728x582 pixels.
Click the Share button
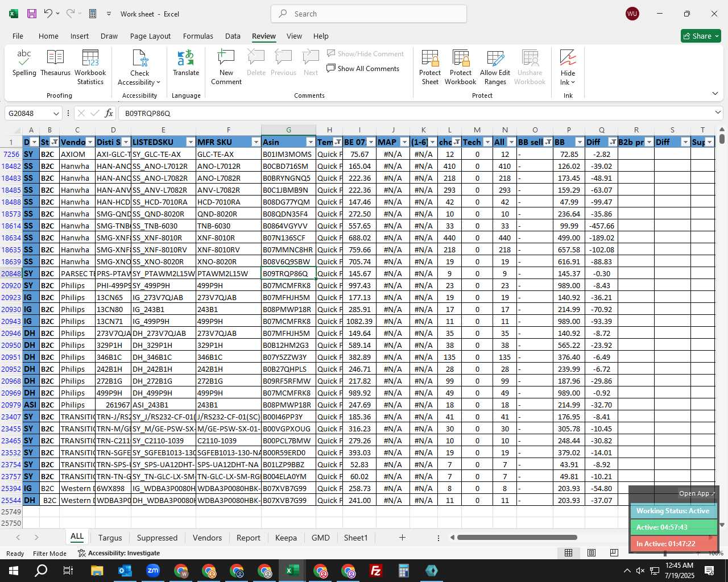click(x=701, y=36)
